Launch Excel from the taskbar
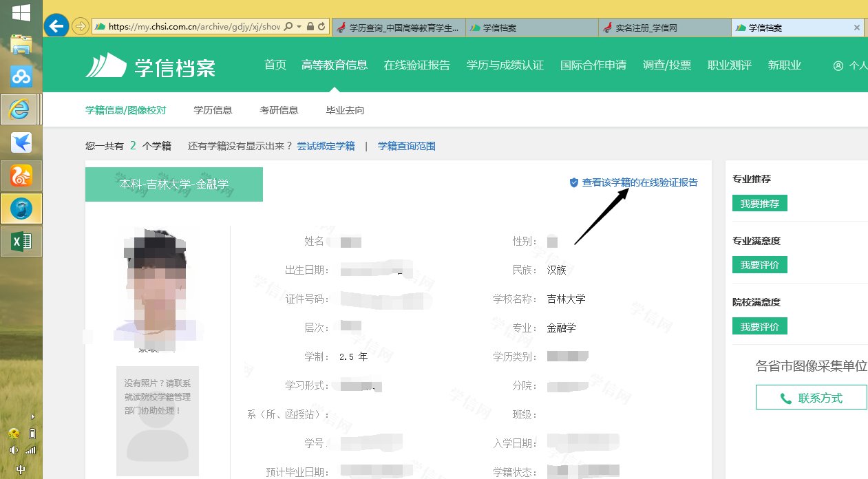The height and width of the screenshot is (479, 868). (21, 242)
